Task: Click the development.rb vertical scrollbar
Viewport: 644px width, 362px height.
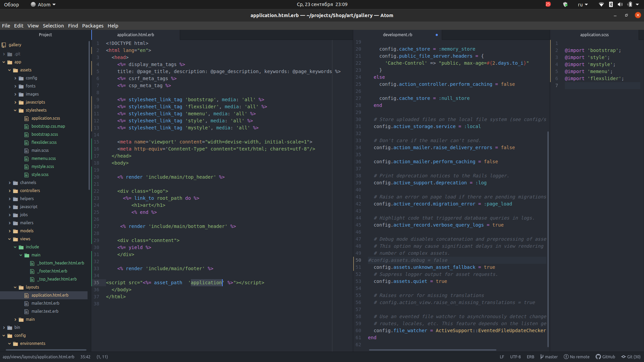Action: (548, 239)
